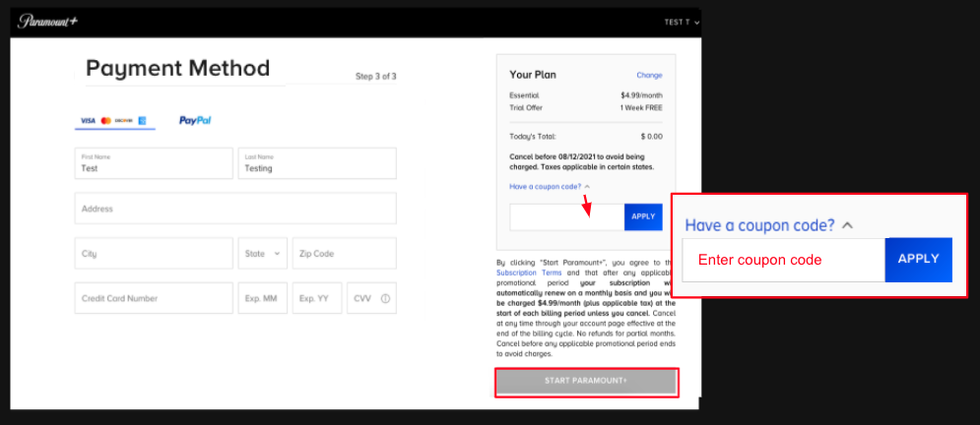The height and width of the screenshot is (425, 980).
Task: Click the CVV info icon
Action: (385, 298)
